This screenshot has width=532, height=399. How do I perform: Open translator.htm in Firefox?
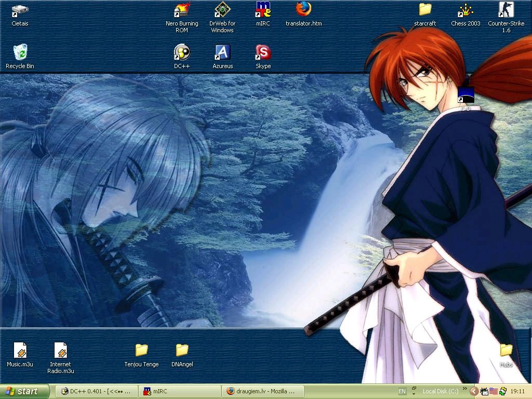coord(303,15)
